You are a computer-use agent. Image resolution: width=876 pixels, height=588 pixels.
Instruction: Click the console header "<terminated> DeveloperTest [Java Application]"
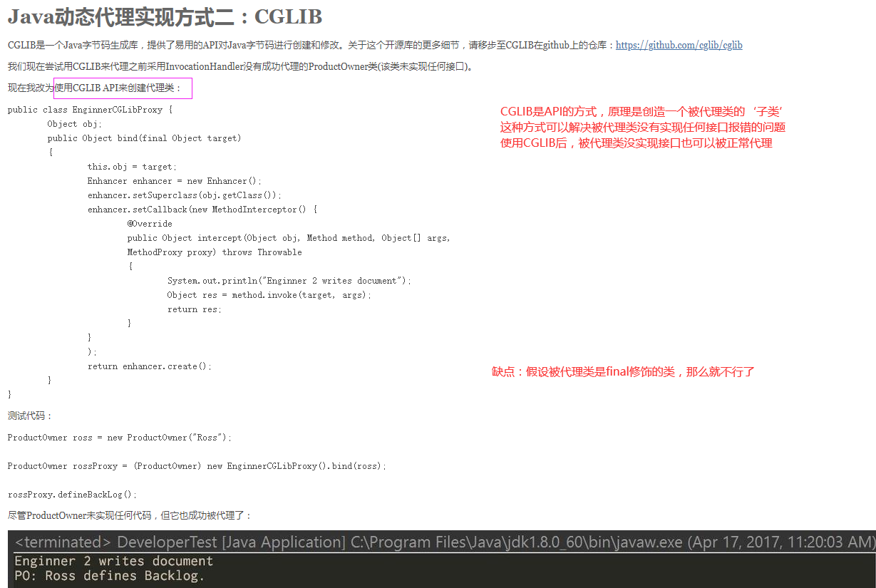(x=445, y=542)
